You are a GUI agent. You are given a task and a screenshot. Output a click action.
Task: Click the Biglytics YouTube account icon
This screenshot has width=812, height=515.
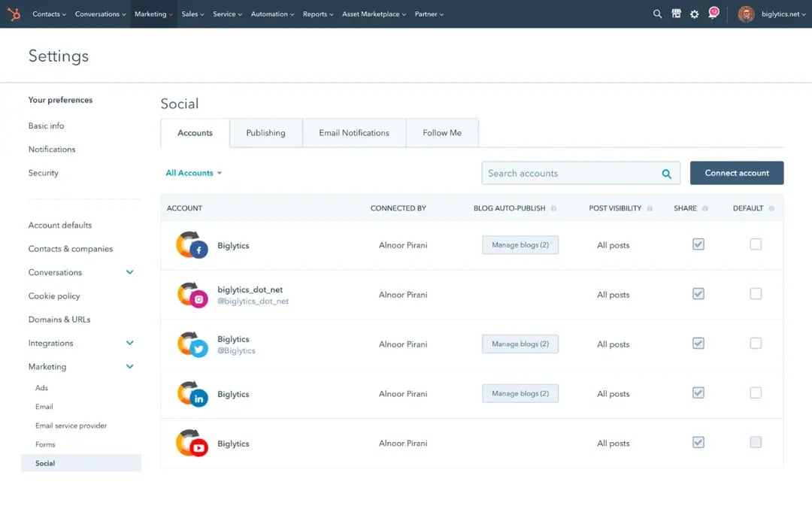(191, 444)
